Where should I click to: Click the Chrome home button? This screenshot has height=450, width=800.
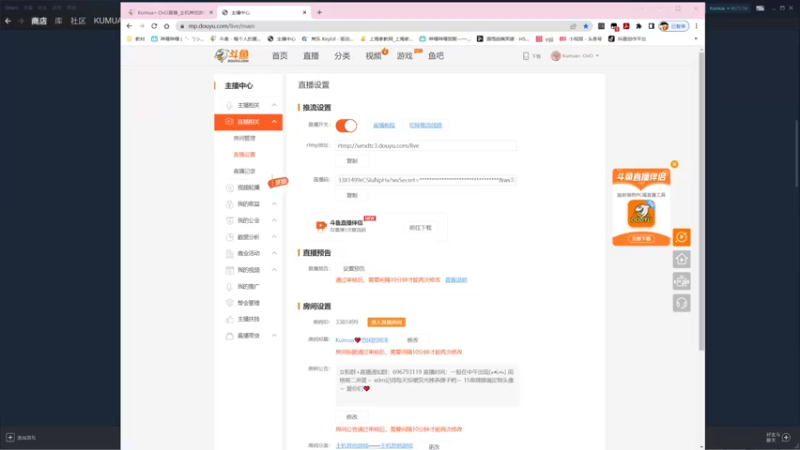tap(166, 26)
